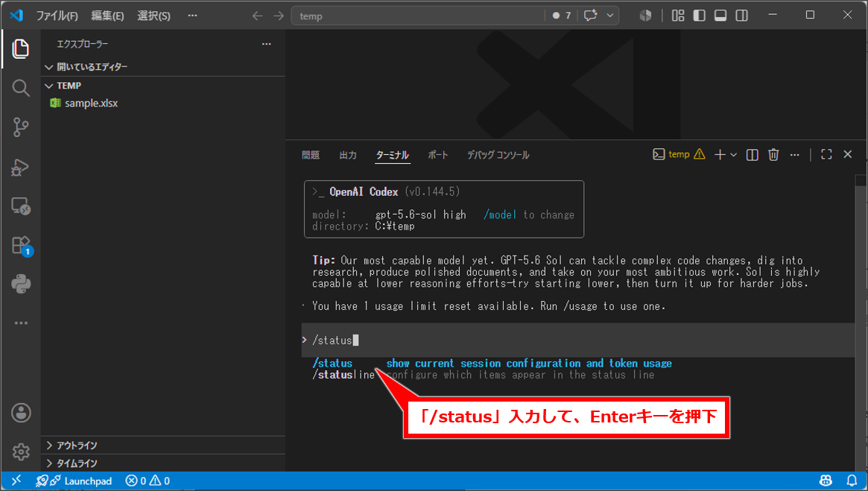Open the Accounts icon
Viewport: 868px width, 491px height.
click(20, 413)
